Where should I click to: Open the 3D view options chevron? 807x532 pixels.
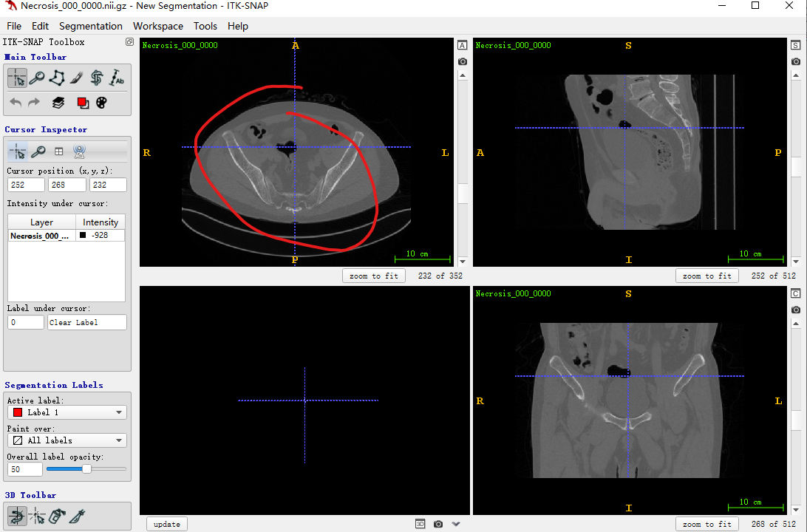click(455, 524)
